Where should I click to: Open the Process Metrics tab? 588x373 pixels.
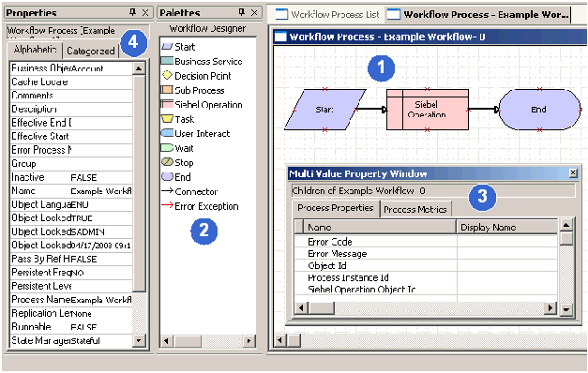pos(415,210)
